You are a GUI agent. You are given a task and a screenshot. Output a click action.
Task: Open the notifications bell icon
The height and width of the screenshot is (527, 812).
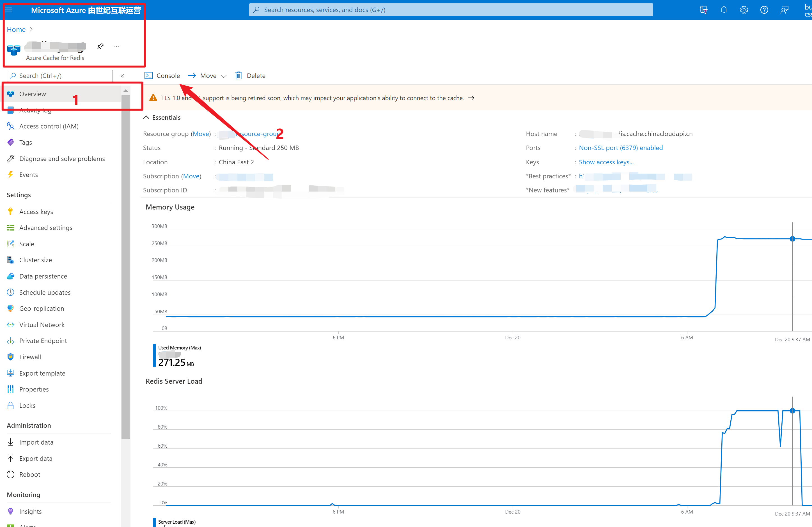723,10
